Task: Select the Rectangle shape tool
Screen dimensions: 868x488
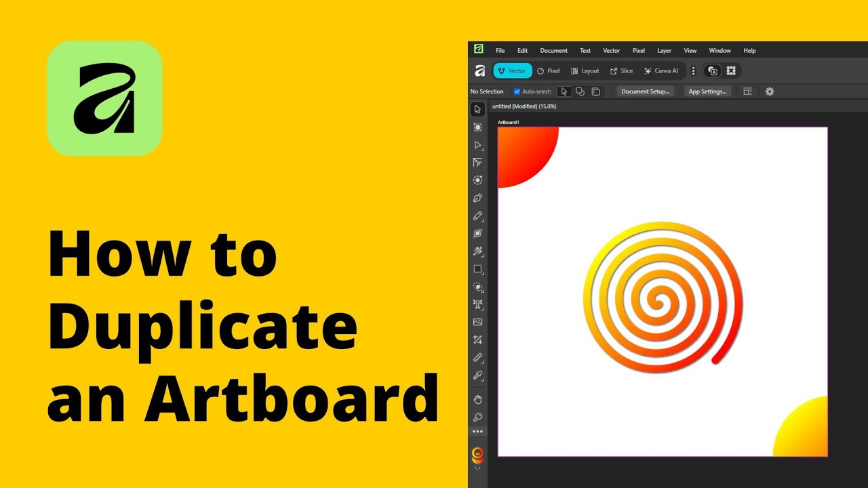Action: coord(477,269)
